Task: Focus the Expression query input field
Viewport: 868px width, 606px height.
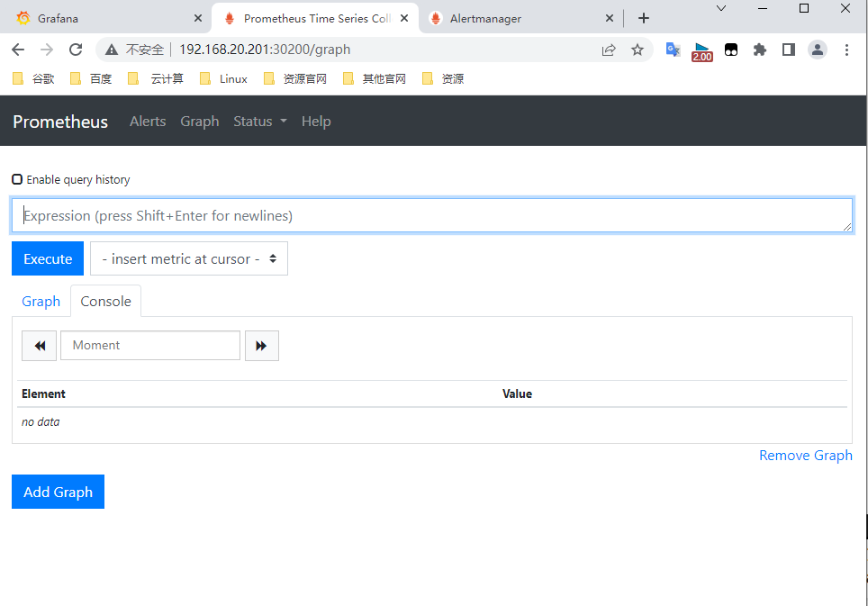Action: [431, 216]
